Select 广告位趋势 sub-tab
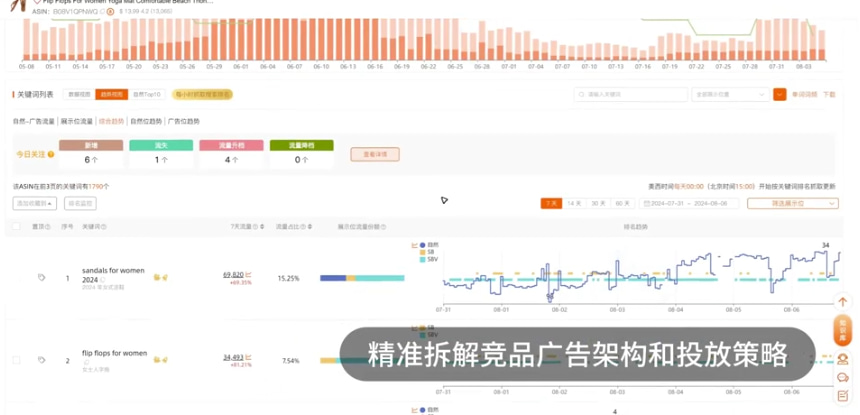Viewport: 860px width, 415px height. coord(184,121)
